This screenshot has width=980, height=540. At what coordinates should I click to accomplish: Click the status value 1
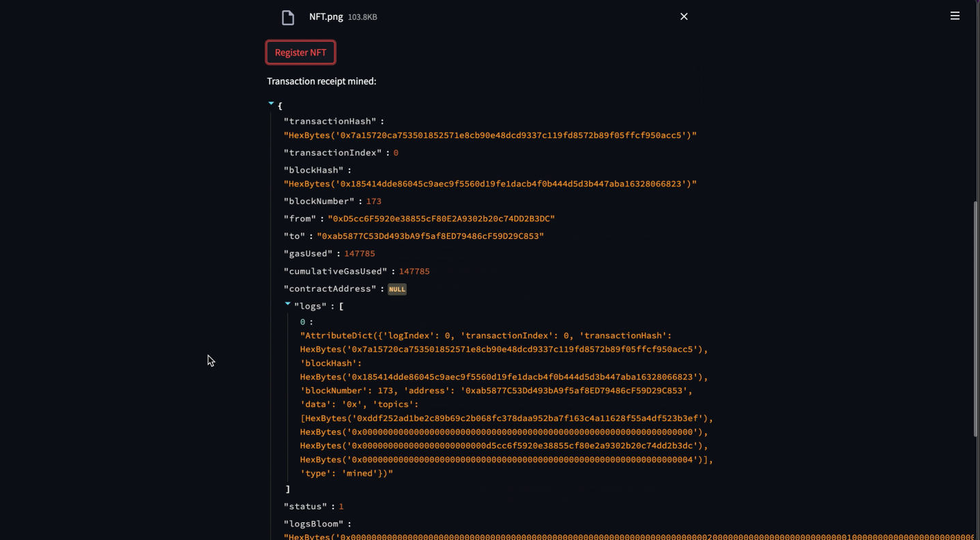click(x=341, y=507)
